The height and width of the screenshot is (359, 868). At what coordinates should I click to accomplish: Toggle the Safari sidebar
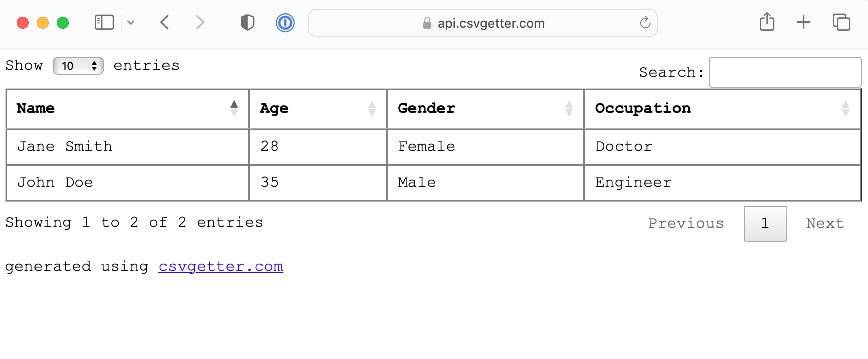(x=104, y=22)
